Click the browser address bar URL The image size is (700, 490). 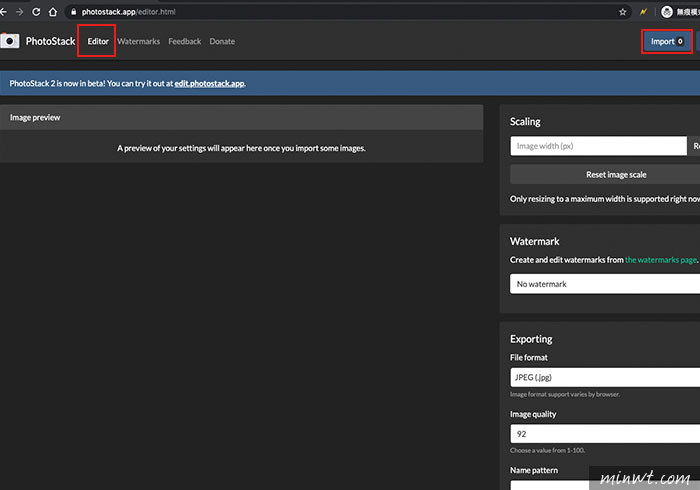(128, 12)
